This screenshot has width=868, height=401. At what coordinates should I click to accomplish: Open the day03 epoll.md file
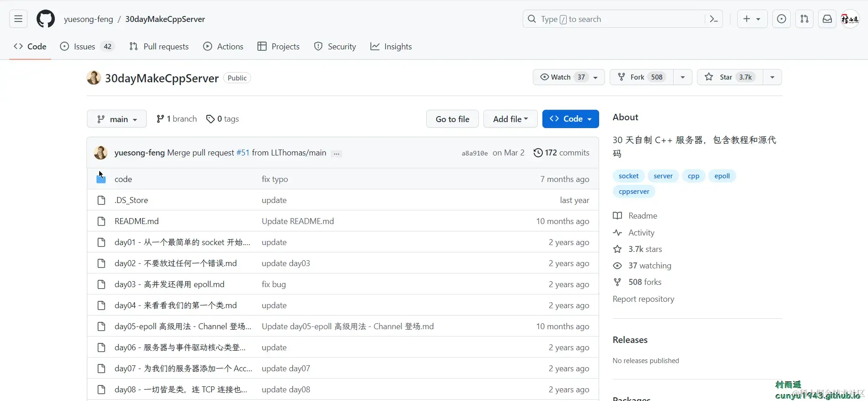(x=170, y=284)
